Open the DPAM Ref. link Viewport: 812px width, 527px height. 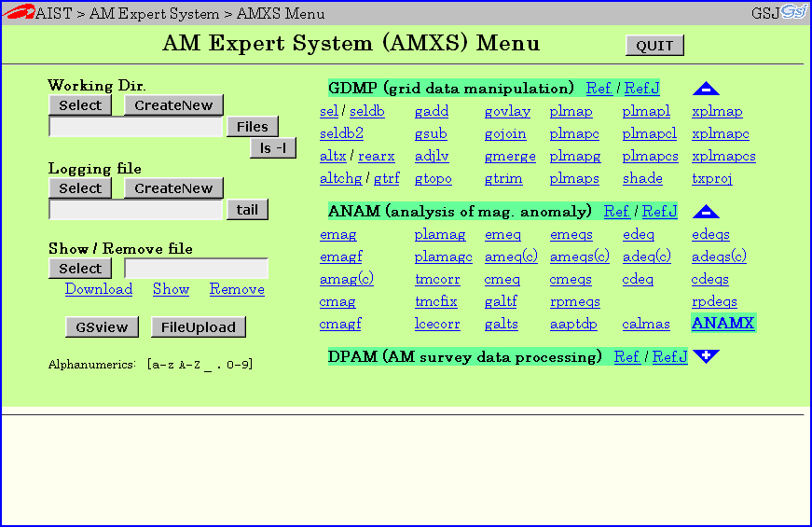point(627,356)
